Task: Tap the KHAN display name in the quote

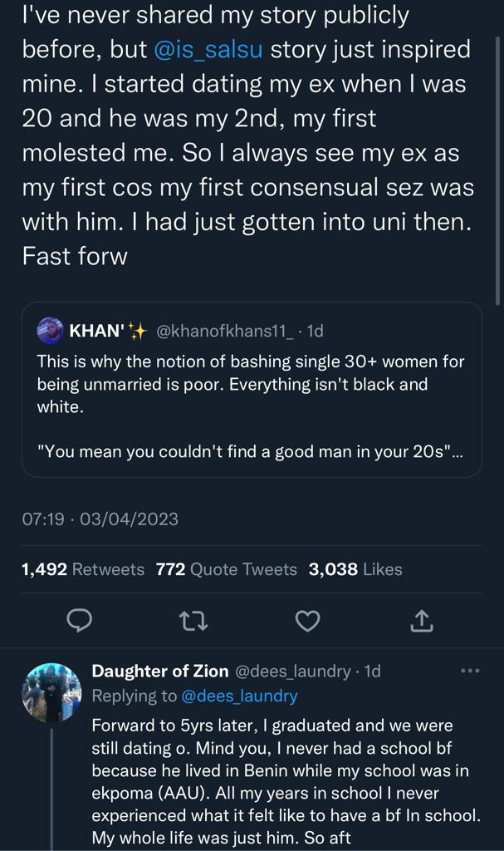Action: coord(97,331)
